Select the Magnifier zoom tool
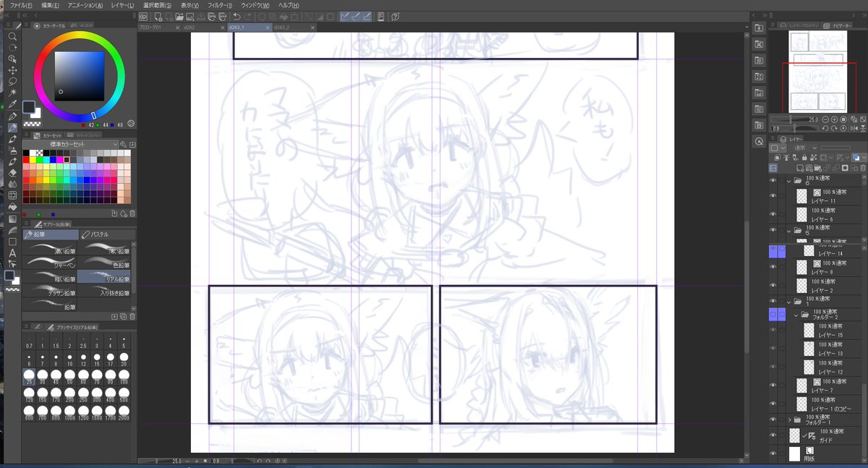Screen dimensions: 868x468 (12, 35)
